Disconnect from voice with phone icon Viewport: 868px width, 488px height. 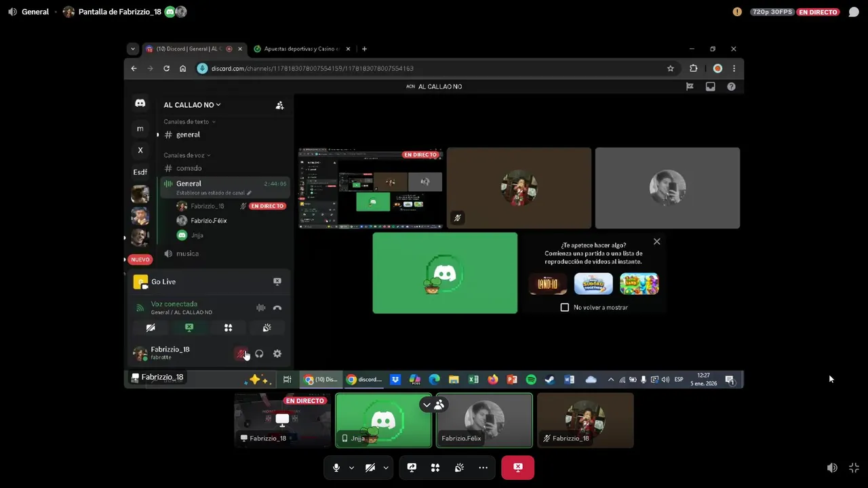277,308
